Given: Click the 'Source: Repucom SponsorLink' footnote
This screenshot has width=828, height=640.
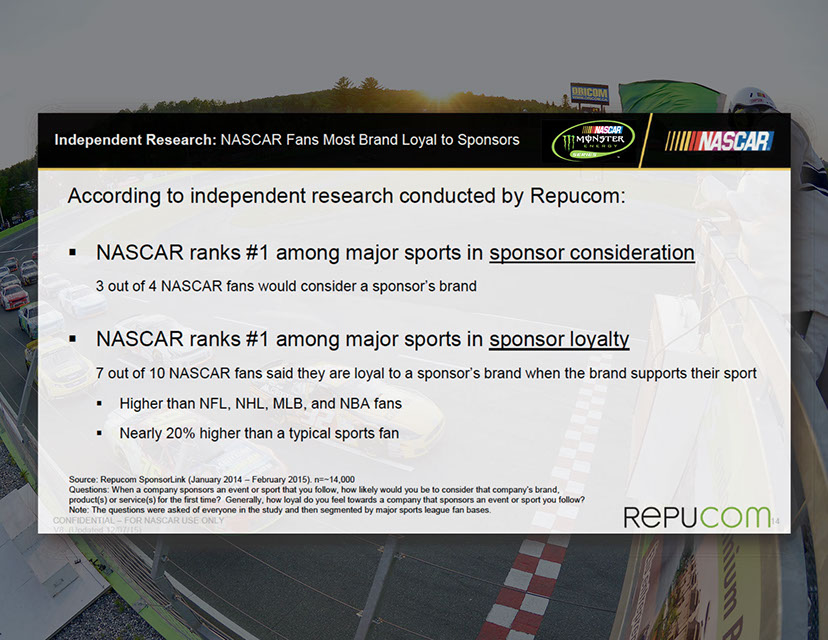Looking at the screenshot, I should (211, 481).
